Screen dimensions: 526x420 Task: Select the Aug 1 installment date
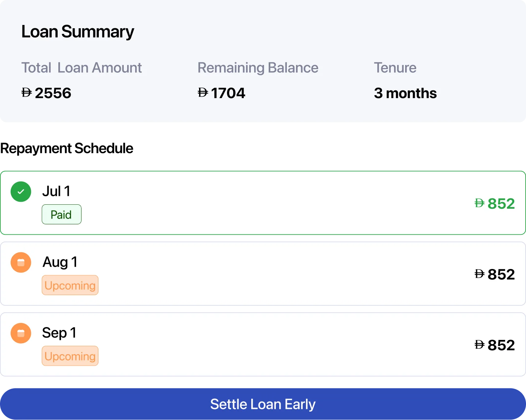[x=60, y=262]
